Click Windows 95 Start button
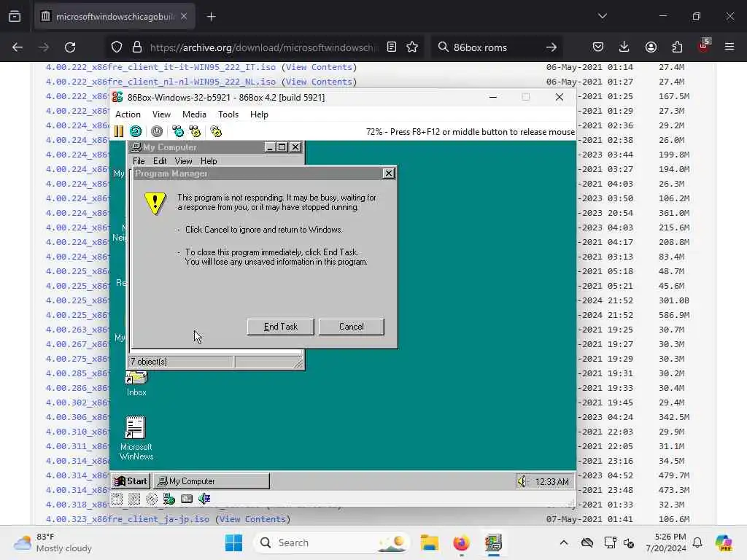 point(131,481)
